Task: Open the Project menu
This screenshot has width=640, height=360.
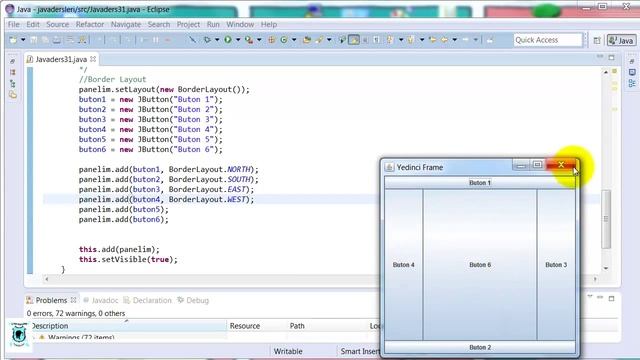Action: [x=188, y=24]
